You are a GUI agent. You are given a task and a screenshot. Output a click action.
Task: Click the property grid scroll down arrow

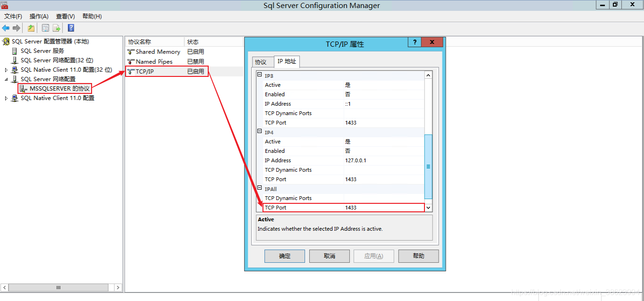coord(428,208)
